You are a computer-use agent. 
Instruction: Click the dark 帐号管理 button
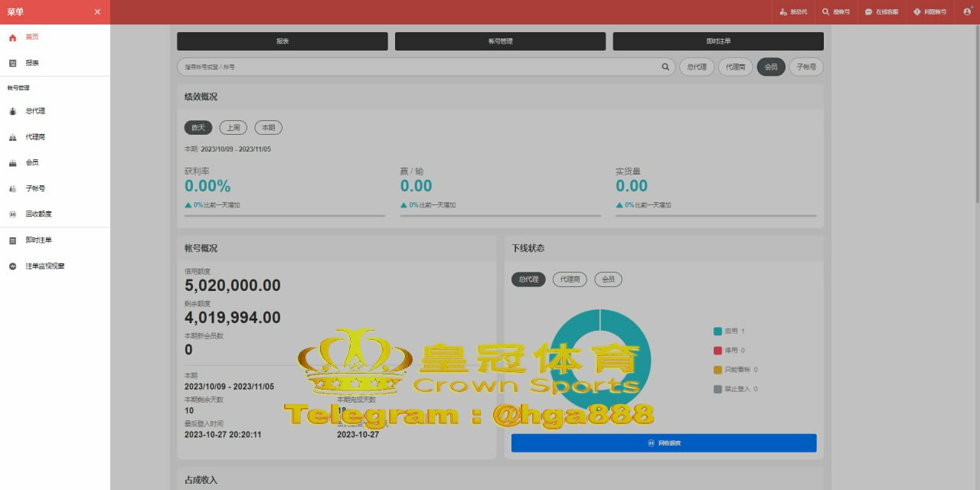500,41
